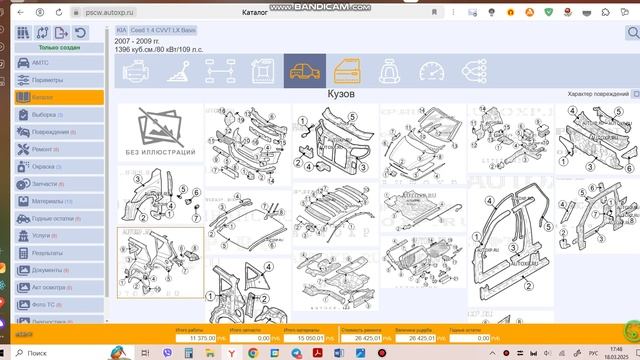Screen dimensions: 640x360
Task: Click the undo arrow icon in sidebar toolbar
Action: pyautogui.click(x=80, y=33)
